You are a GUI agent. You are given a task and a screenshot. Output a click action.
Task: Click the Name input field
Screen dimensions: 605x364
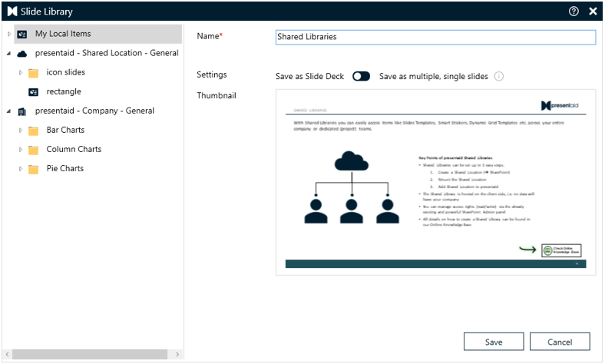435,37
